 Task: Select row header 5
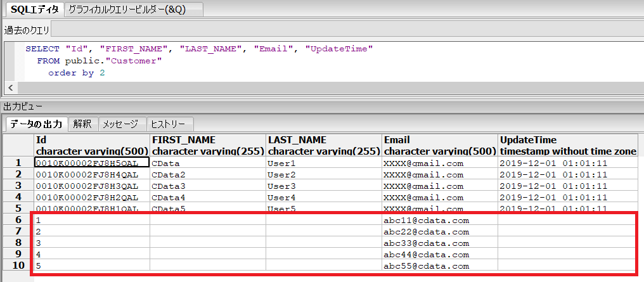pyautogui.click(x=18, y=208)
